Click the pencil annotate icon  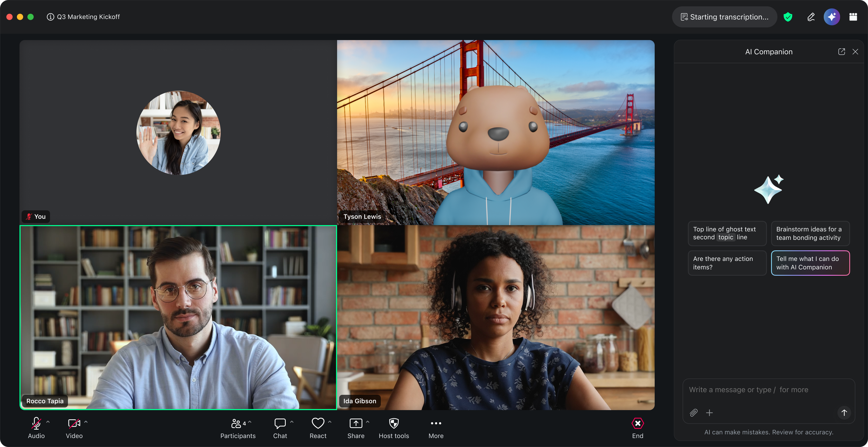[x=811, y=17]
